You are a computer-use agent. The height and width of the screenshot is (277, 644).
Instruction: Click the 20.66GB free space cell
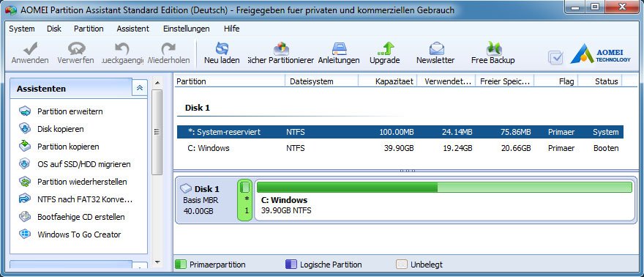tap(516, 148)
